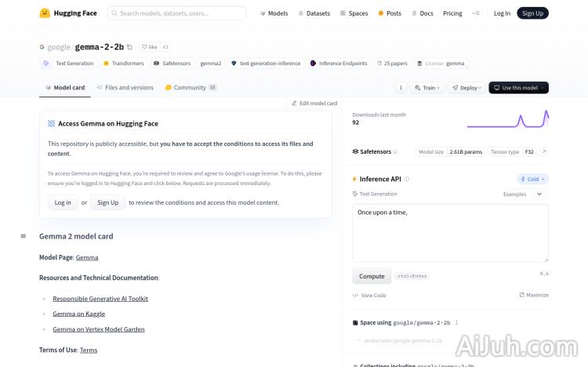Click the table of contents icon
The height and width of the screenshot is (367, 588).
pos(23,236)
